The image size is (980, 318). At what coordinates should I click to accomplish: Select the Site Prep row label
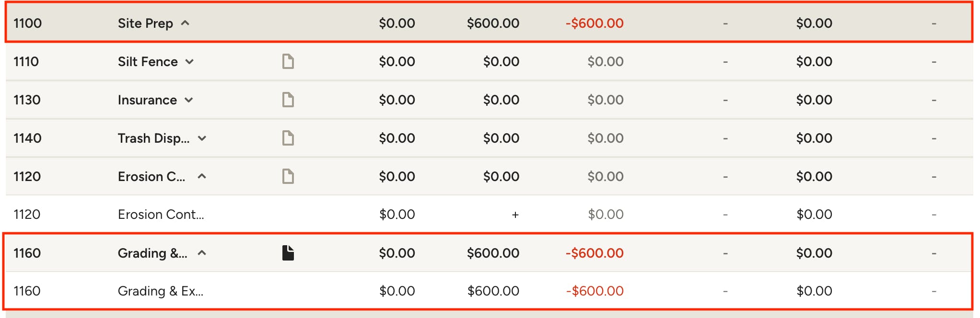coord(145,23)
